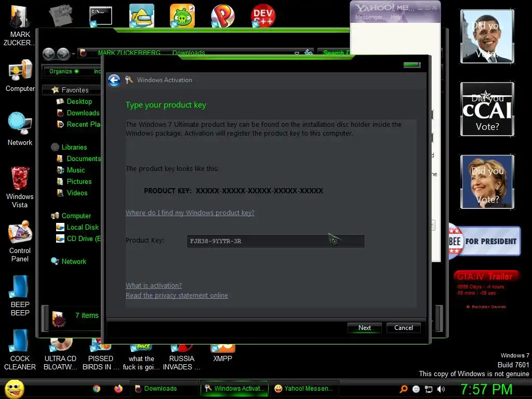Select Music library
Image resolution: width=532 pixels, height=399 pixels.
point(71,170)
